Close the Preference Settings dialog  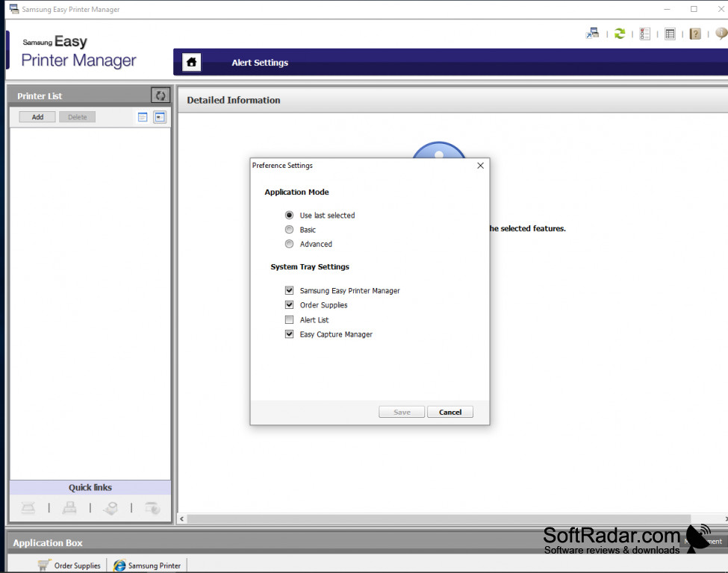tap(481, 166)
